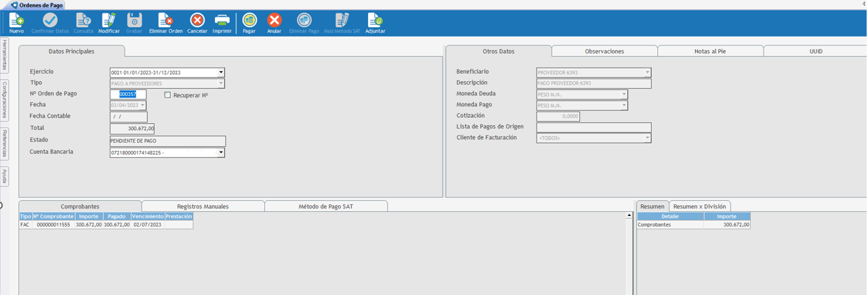Click the FAC type cell

[25, 225]
